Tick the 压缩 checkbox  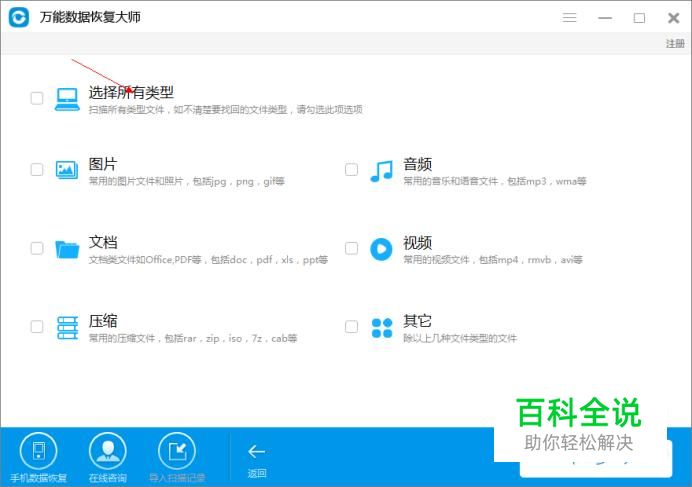pos(37,327)
